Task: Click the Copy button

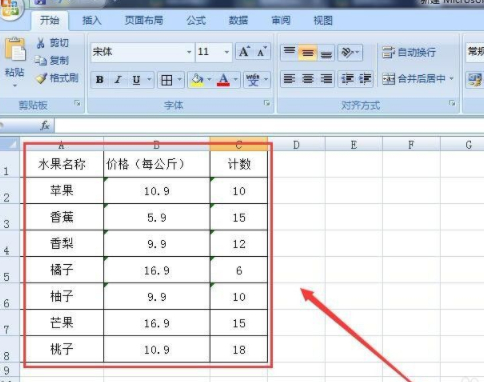Action: pos(51,61)
